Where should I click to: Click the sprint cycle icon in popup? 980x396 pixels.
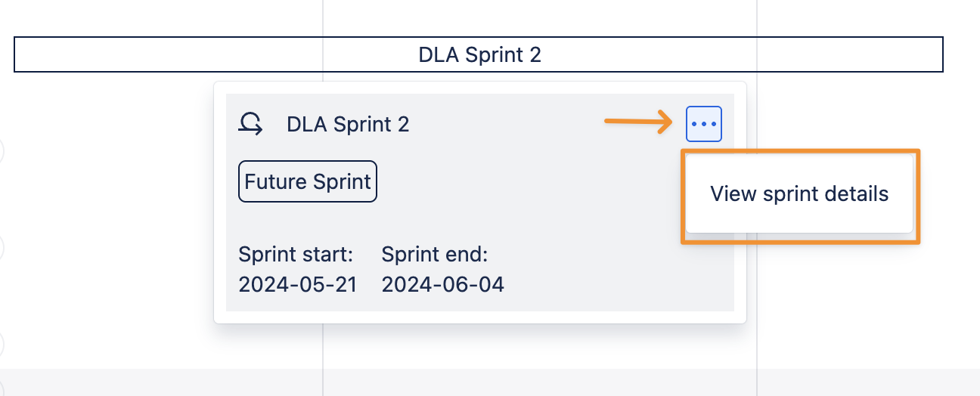point(250,124)
